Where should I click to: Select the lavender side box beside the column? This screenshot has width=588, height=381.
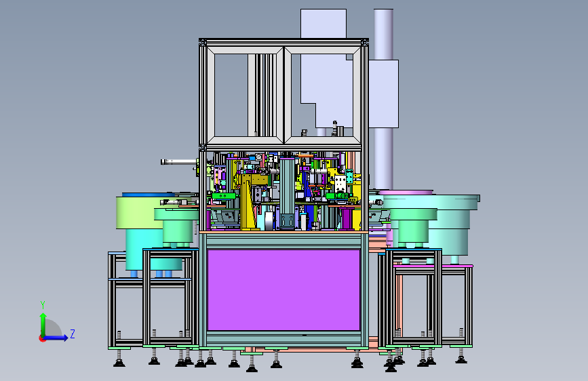(383, 94)
